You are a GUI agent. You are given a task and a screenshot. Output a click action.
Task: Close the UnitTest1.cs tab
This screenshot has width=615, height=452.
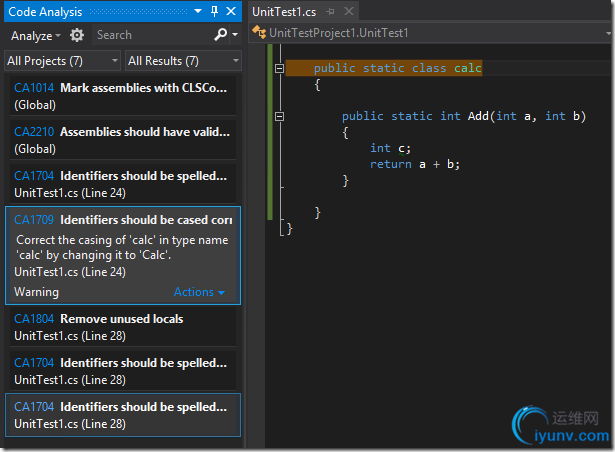click(x=349, y=11)
